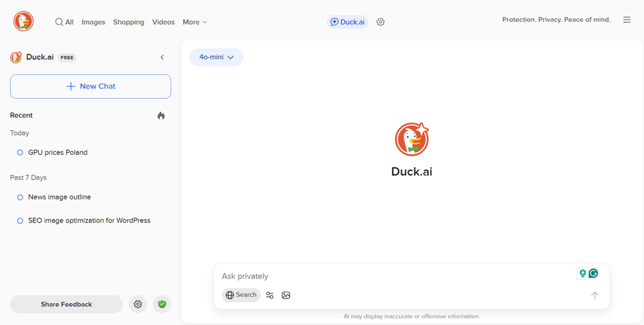Screen dimensions: 644x325
Task: Open settings gear next to Duck.ai pill
Action: [380, 22]
